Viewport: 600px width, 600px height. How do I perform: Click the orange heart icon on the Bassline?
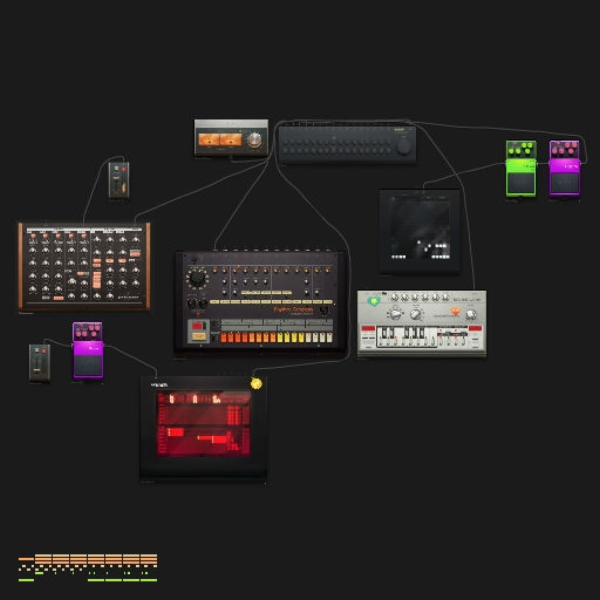pyautogui.click(x=455, y=311)
